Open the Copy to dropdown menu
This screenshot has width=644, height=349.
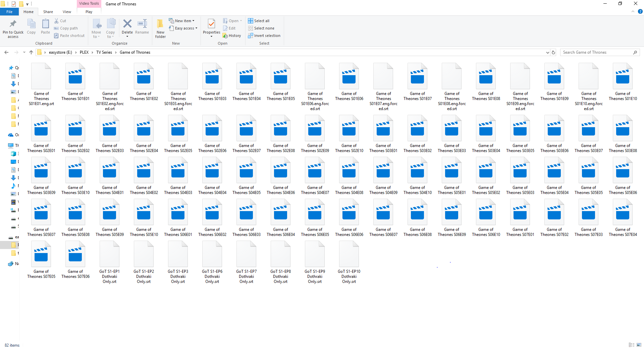tap(110, 29)
